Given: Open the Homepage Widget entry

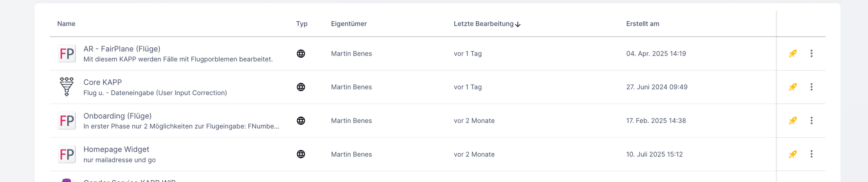Looking at the screenshot, I should 116,149.
